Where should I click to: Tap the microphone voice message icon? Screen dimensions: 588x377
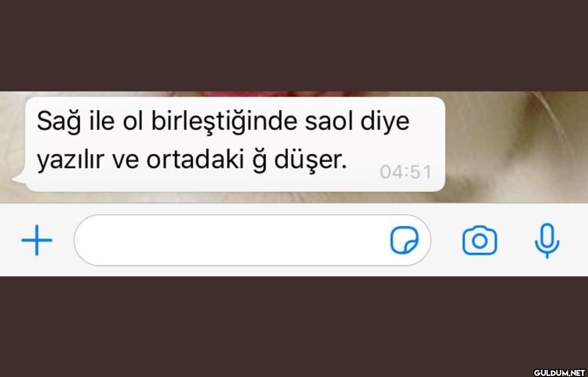click(547, 240)
